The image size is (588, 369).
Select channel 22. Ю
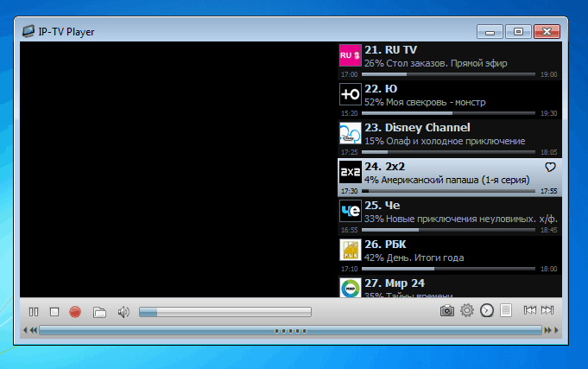pyautogui.click(x=450, y=100)
